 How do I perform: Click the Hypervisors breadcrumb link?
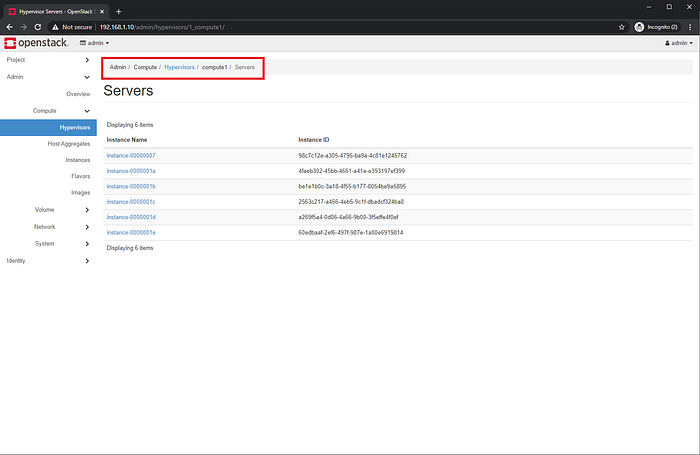[179, 67]
